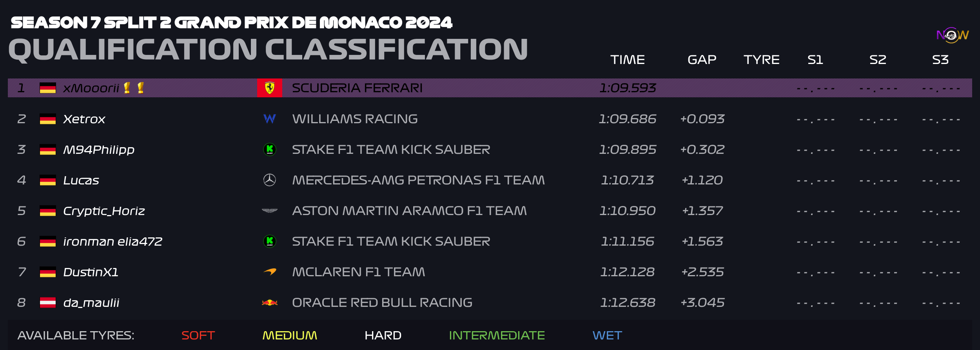980x350 pixels.
Task: Click the Scuderia Ferrari logo icon
Action: pos(269,88)
